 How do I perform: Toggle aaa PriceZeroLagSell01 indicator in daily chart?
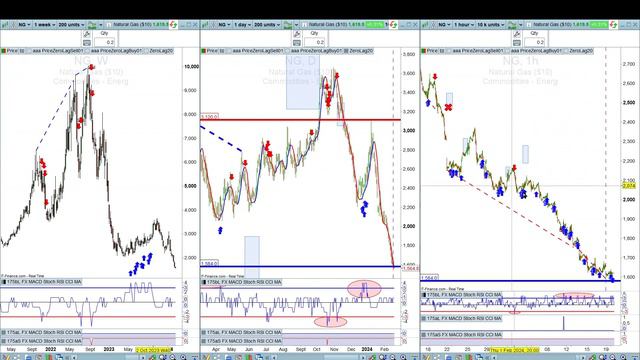coord(256,51)
